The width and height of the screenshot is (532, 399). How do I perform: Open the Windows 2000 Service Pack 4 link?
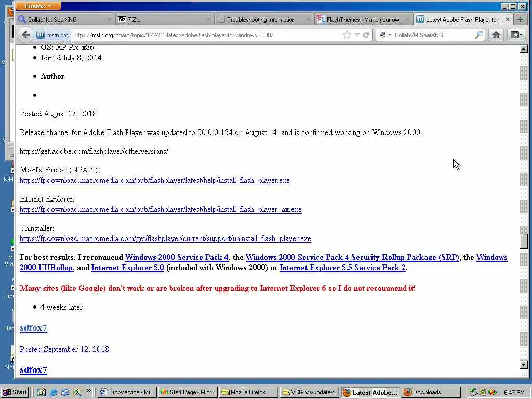click(x=177, y=257)
